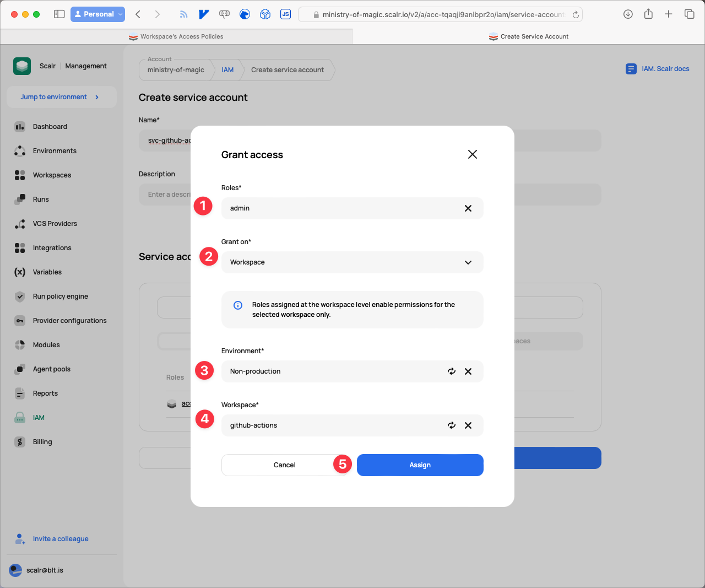
Task: Click the Reports sidebar icon
Action: coord(20,393)
